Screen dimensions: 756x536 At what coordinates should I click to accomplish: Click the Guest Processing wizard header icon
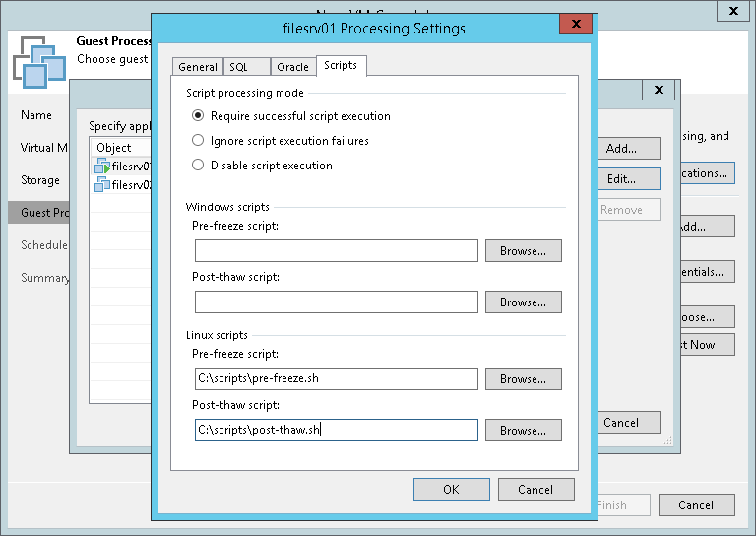pyautogui.click(x=37, y=63)
